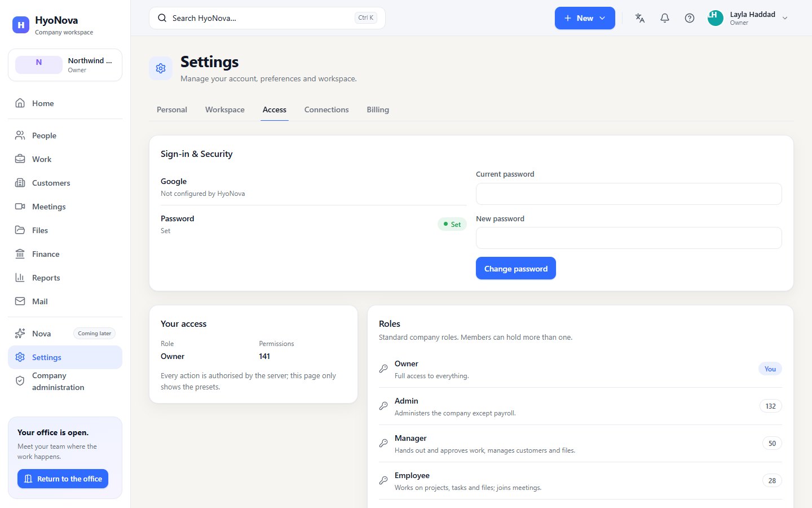
Task: Open Reports chart icon
Action: pyautogui.click(x=20, y=278)
